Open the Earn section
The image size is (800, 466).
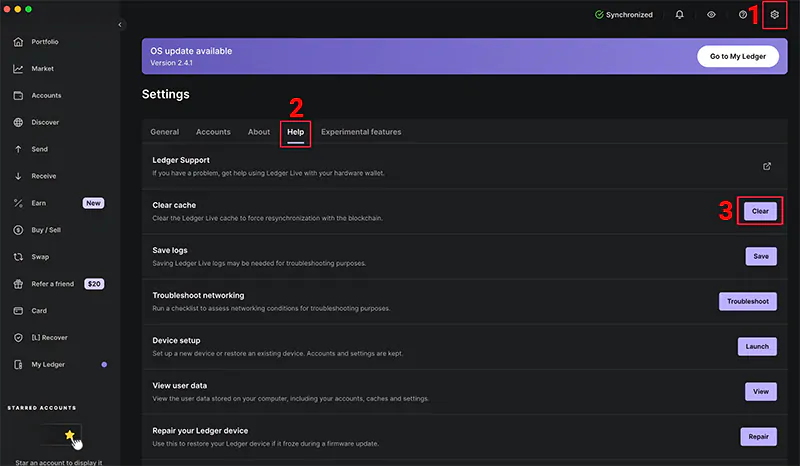[39, 203]
